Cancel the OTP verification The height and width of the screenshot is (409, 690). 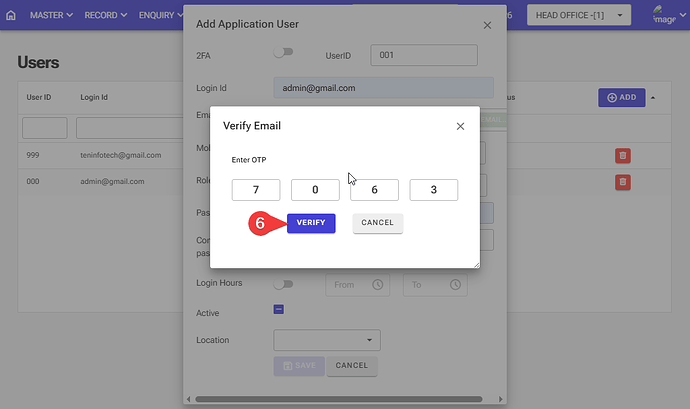coord(377,222)
